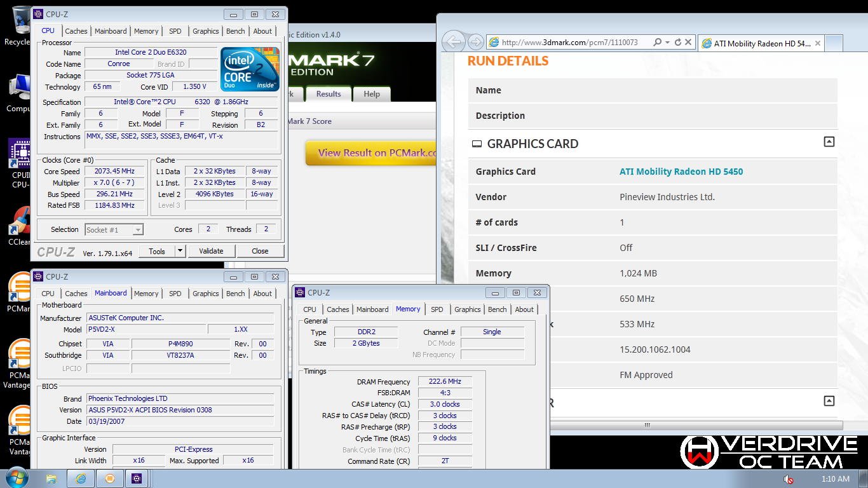Click the search magnifier in address bar
Viewport: 868px width, 488px height.
tap(658, 42)
